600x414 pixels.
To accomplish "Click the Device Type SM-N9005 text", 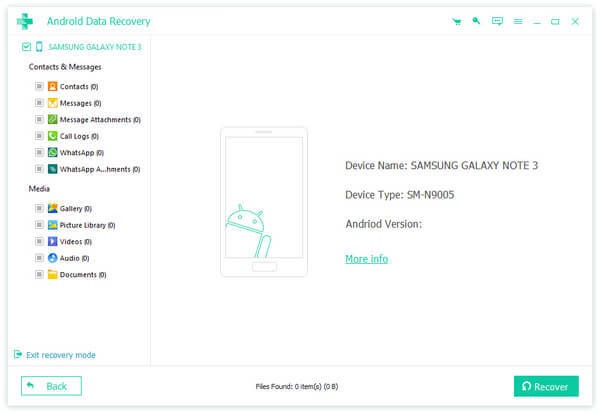I will (x=399, y=195).
